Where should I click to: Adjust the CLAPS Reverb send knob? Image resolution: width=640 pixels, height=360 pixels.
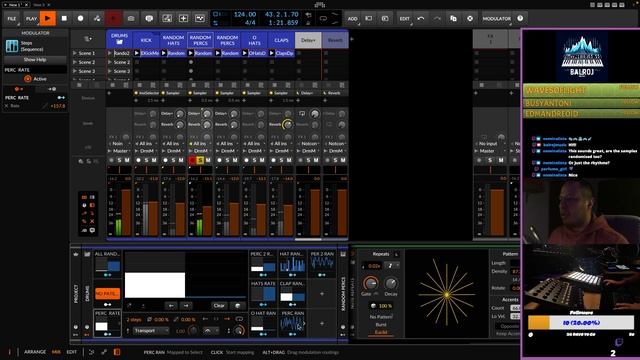tap(287, 124)
